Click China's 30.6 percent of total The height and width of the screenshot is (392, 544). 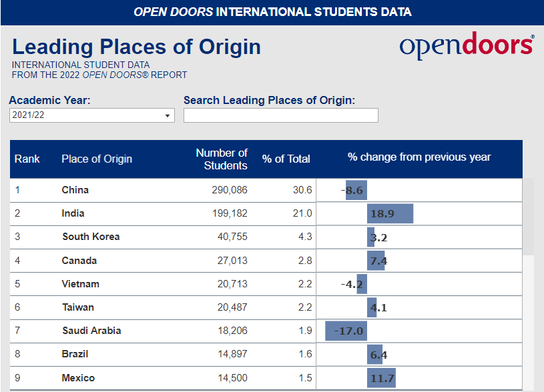[x=302, y=190]
